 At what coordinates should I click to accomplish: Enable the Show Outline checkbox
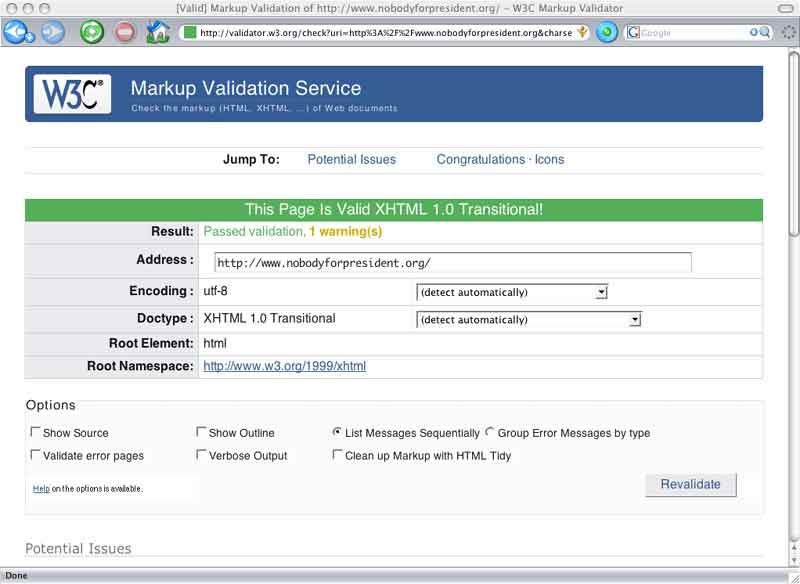(201, 432)
